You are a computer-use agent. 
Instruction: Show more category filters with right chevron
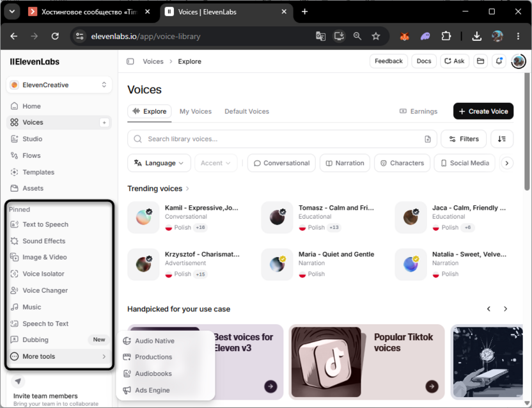click(507, 163)
